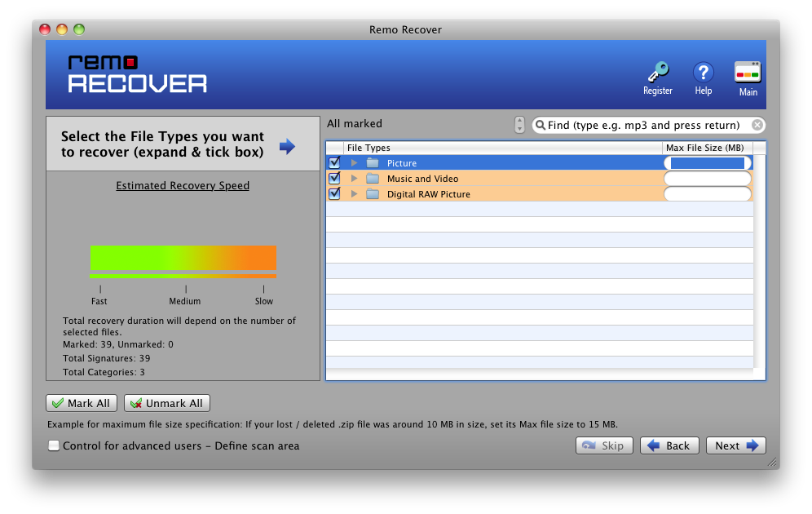
Task: Click the 'Total Signatures: 39' text
Action: pos(107,358)
